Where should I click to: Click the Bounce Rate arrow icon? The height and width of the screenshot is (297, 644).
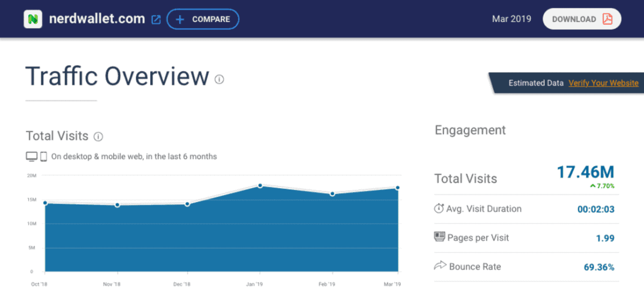(x=439, y=266)
